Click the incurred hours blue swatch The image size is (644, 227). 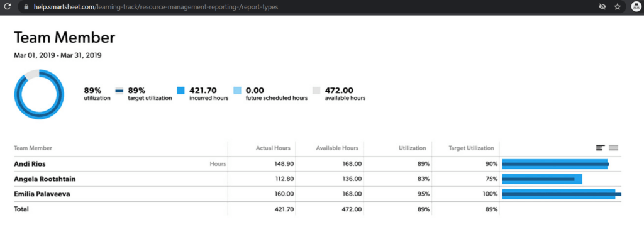coord(180,91)
